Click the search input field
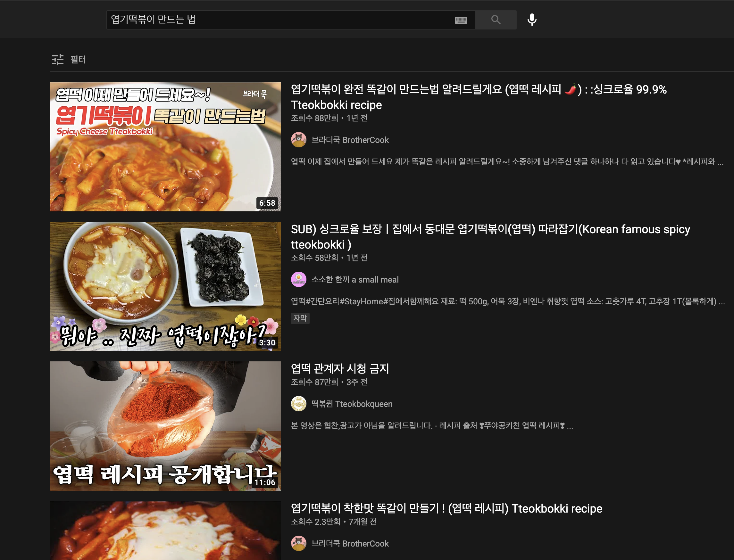 pos(280,20)
